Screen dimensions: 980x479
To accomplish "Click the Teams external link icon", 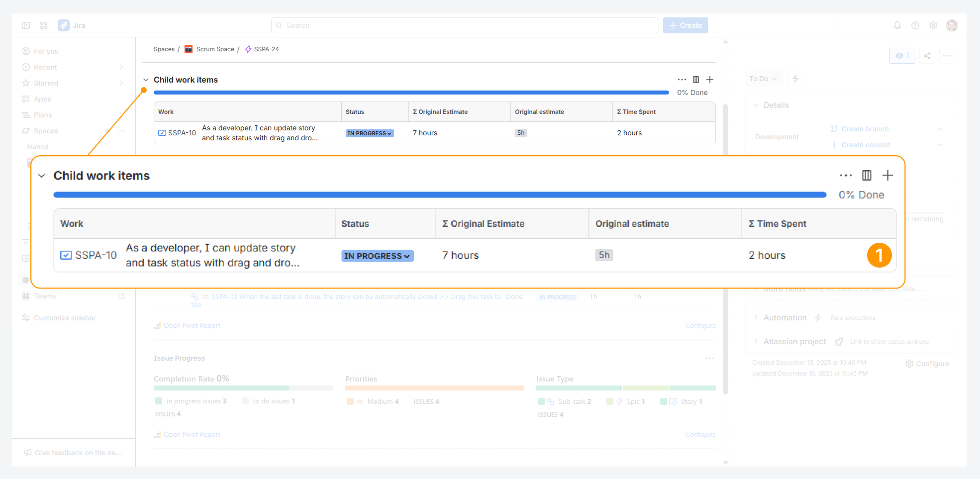I will (121, 296).
